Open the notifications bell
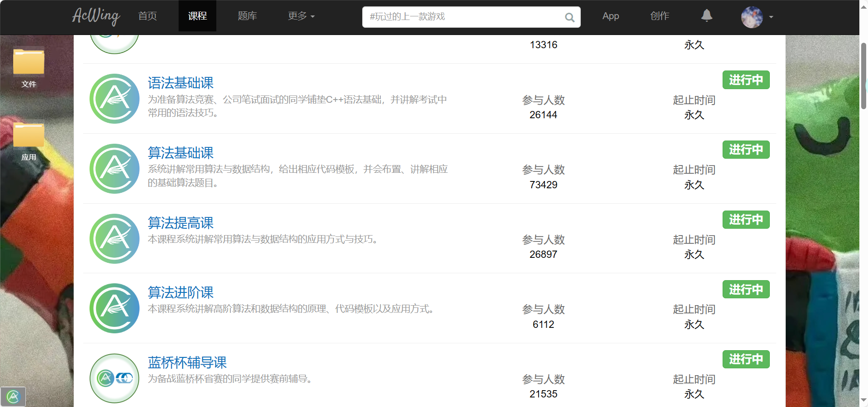The image size is (868, 407). point(707,16)
